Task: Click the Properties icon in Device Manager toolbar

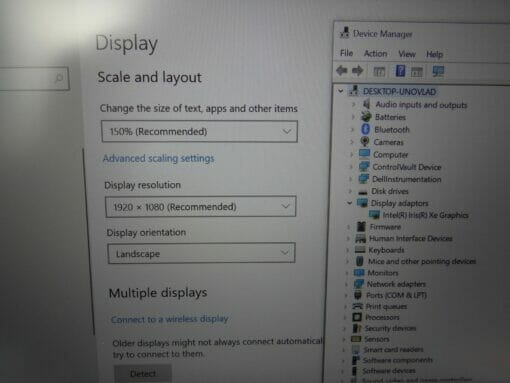Action: (379, 71)
